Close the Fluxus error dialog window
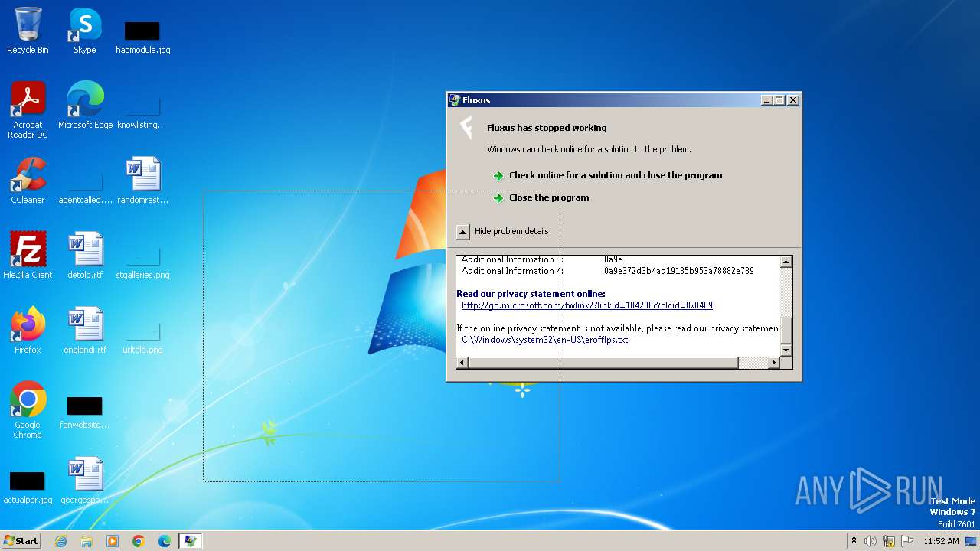This screenshot has width=980, height=551. tap(793, 100)
